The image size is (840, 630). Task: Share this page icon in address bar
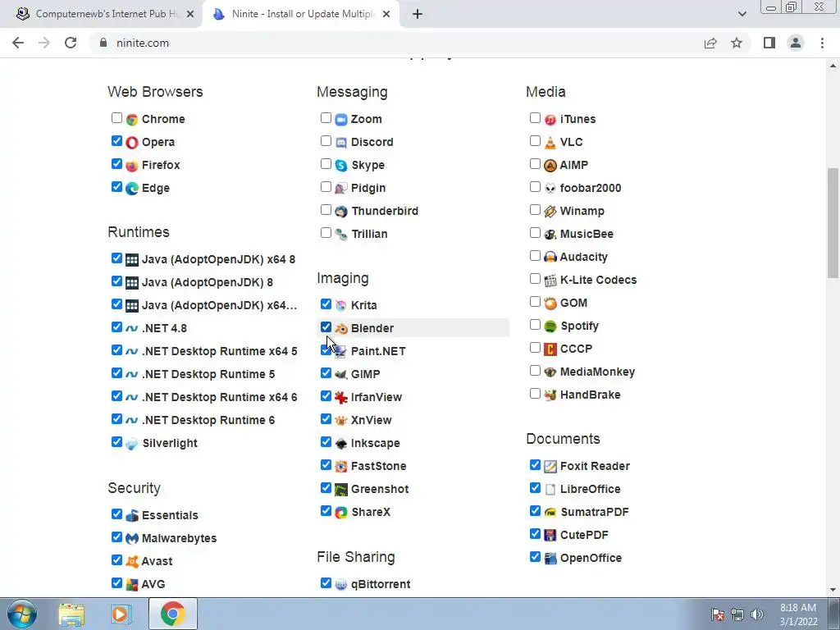pos(710,43)
